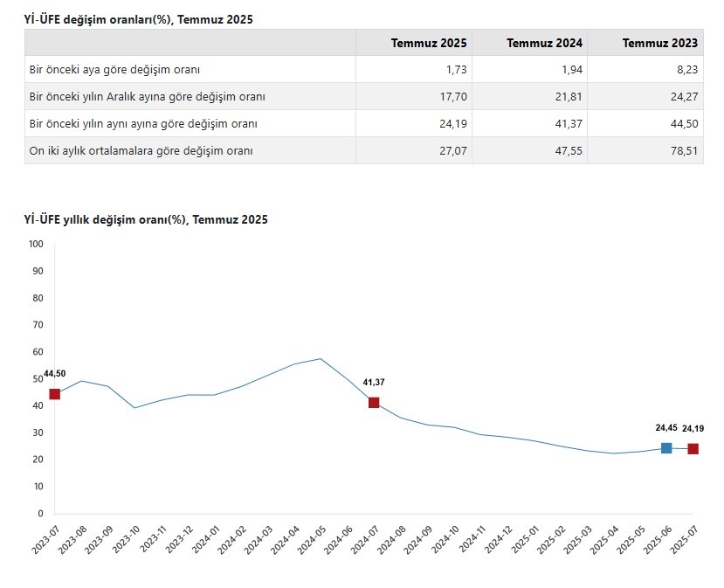Select the blue square marker for 2025-06
724x588 pixels.
click(x=666, y=448)
